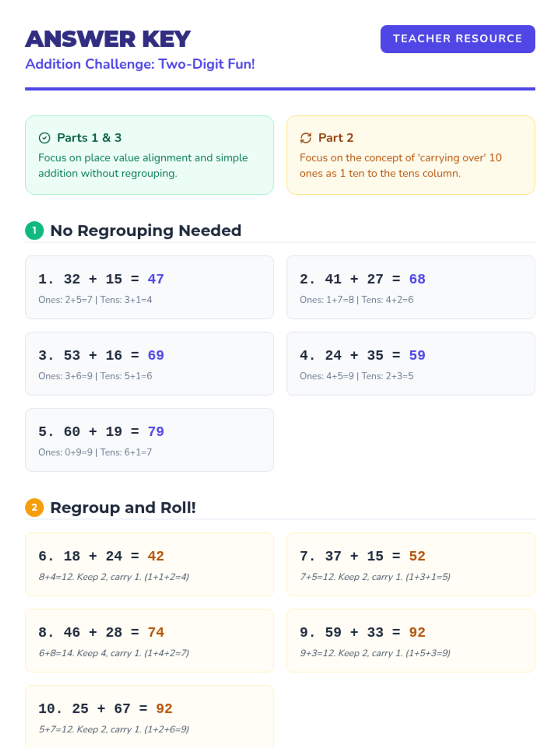Click the answer 42 in problem 6

click(156, 556)
